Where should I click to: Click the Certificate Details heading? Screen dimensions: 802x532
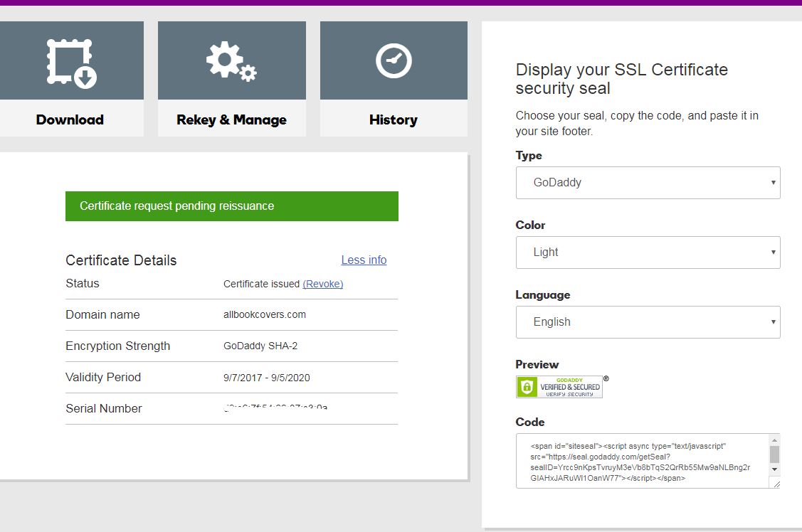(121, 260)
